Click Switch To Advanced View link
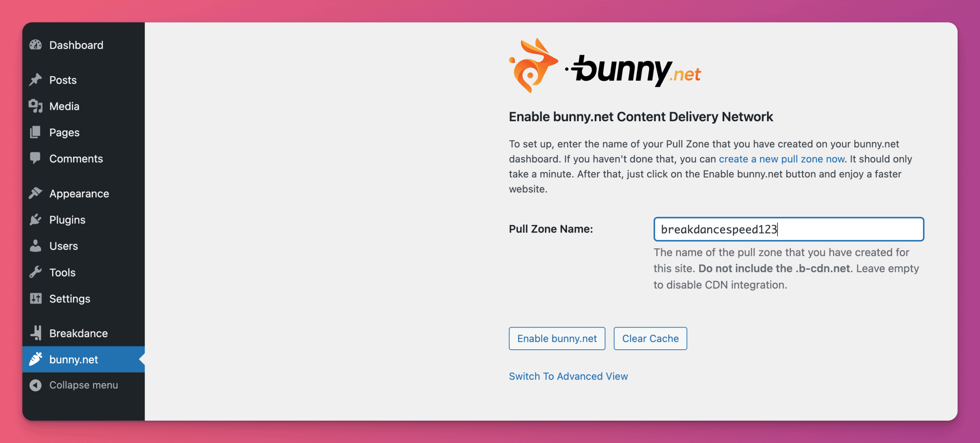 [568, 376]
